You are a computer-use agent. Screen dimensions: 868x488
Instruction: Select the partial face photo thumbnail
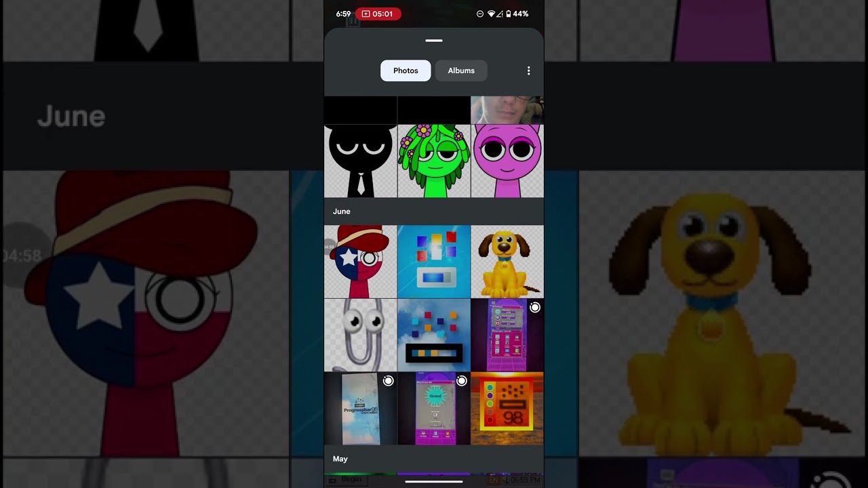(507, 110)
